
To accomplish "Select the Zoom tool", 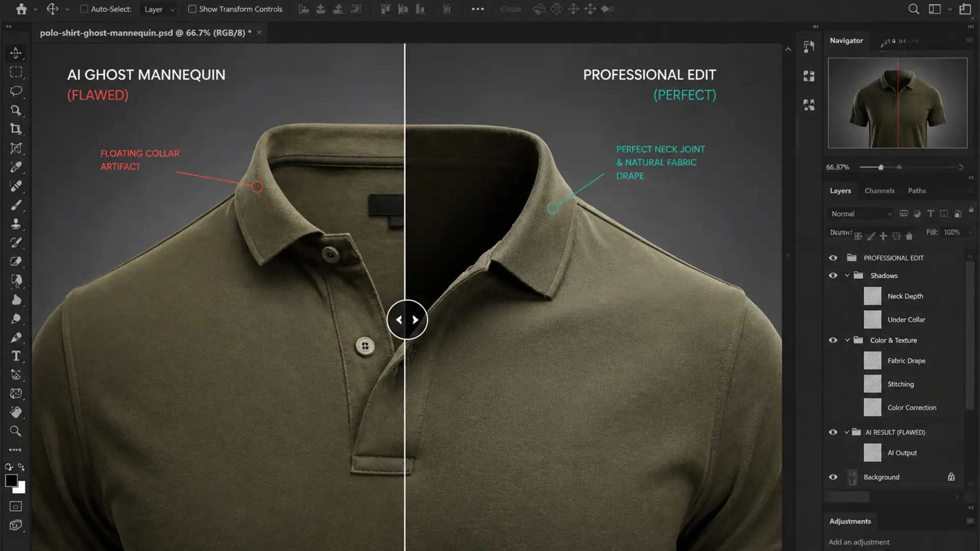I will click(x=16, y=431).
